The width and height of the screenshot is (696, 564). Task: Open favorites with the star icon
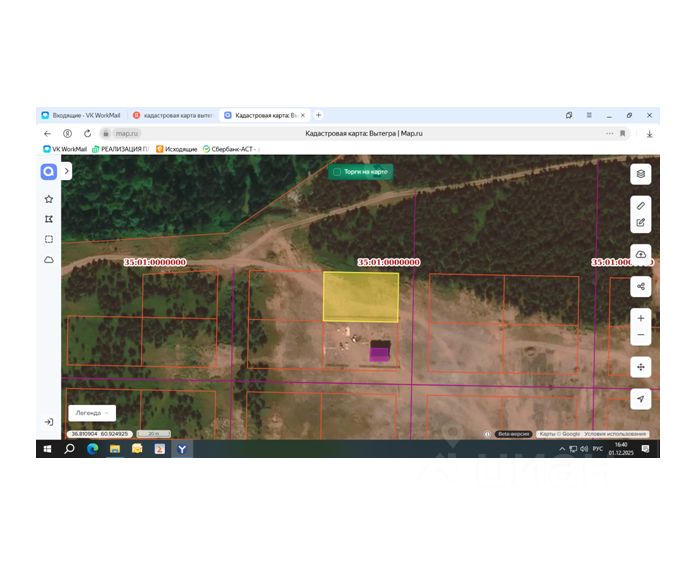click(49, 199)
